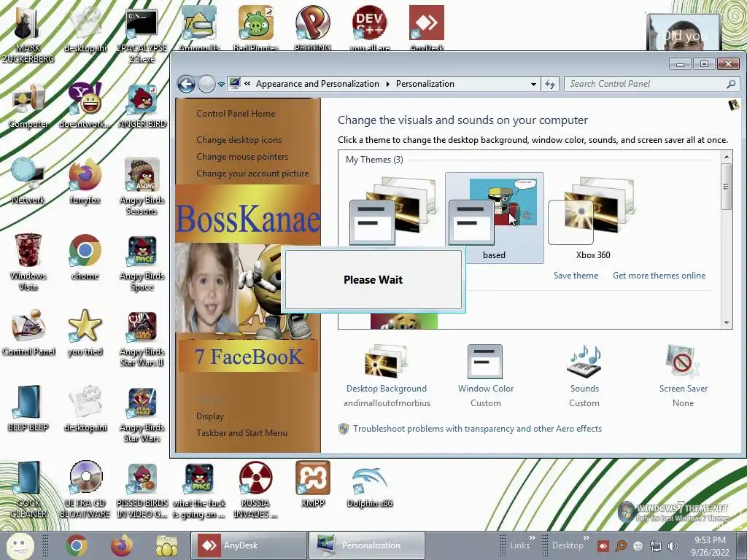The image size is (747, 560).
Task: Open the AnyDesk desktop icon
Action: pos(426,28)
